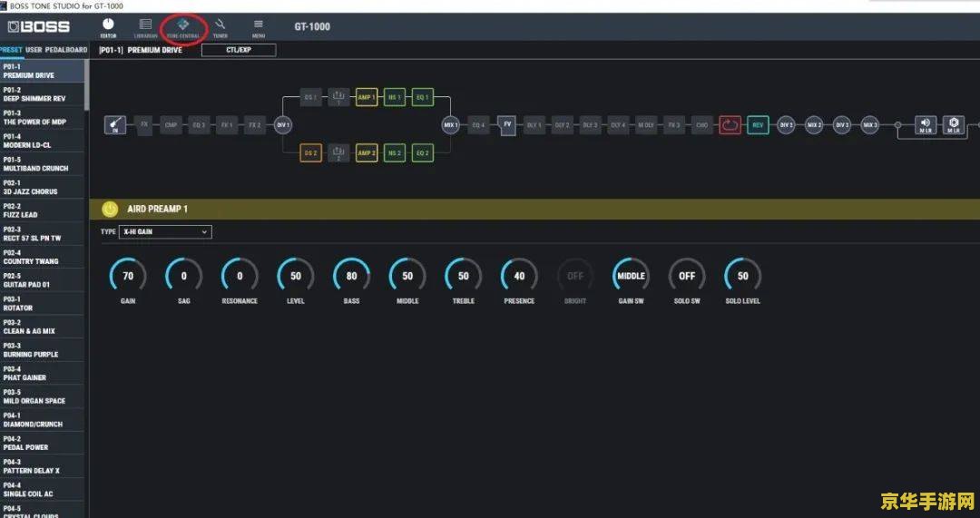980x518 pixels.
Task: Toggle the SOLO SW control
Action: 687,276
